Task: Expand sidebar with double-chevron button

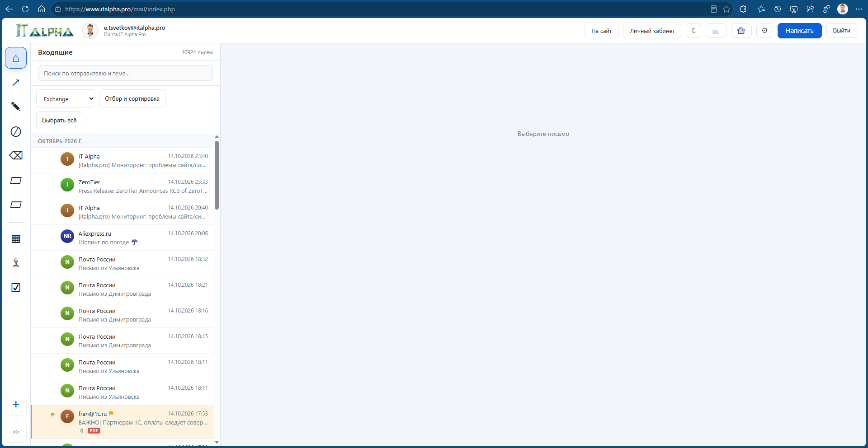Action: point(16,432)
